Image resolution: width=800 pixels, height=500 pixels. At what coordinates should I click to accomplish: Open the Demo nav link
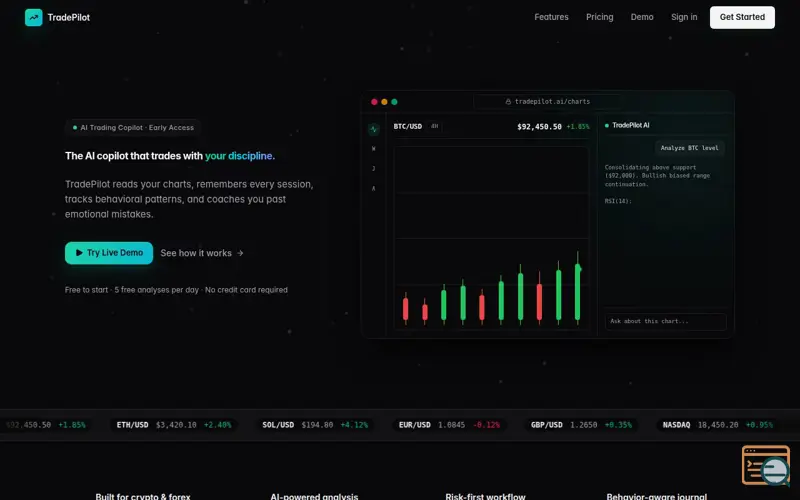tap(642, 17)
